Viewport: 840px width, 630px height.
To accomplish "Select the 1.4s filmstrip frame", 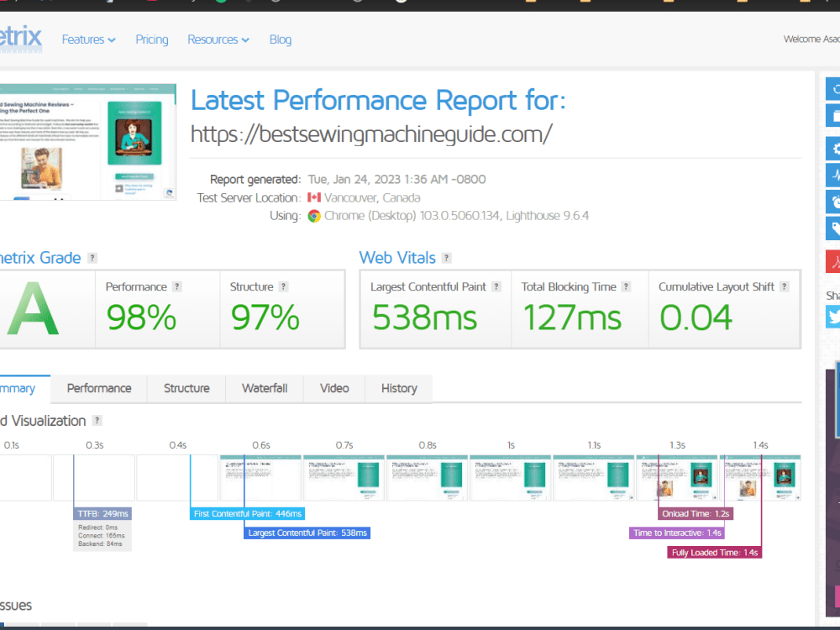I will point(760,478).
